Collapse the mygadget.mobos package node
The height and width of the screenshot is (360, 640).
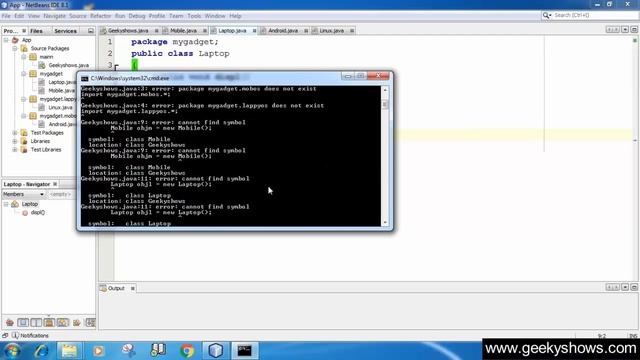(24, 116)
